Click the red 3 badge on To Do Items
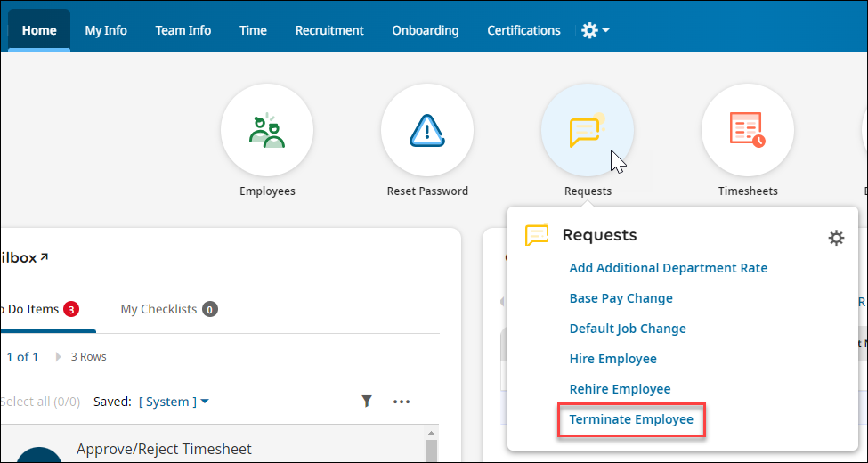 pos(71,309)
